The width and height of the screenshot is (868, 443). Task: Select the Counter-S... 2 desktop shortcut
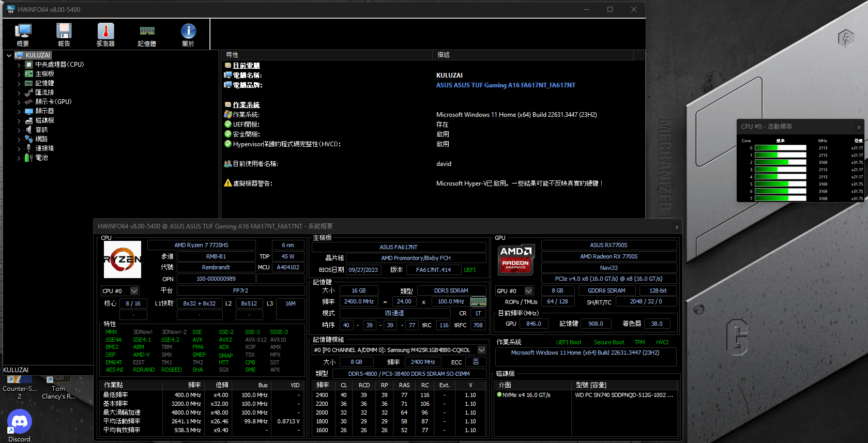pyautogui.click(x=19, y=388)
